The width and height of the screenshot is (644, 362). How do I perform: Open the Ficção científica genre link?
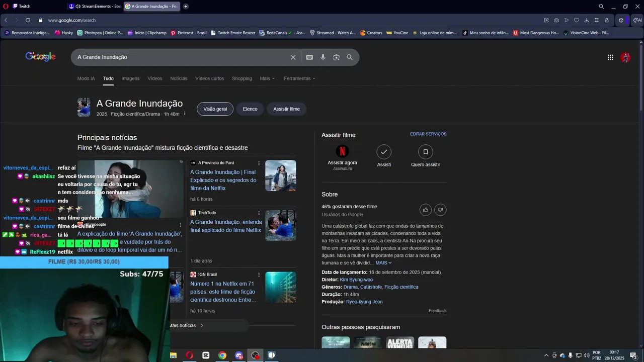coord(401,287)
